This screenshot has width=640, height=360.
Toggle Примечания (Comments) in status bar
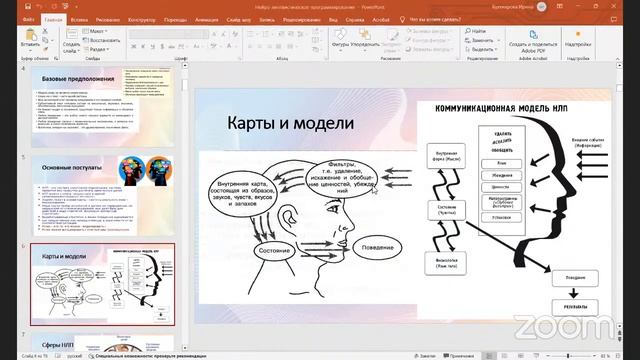click(x=459, y=356)
